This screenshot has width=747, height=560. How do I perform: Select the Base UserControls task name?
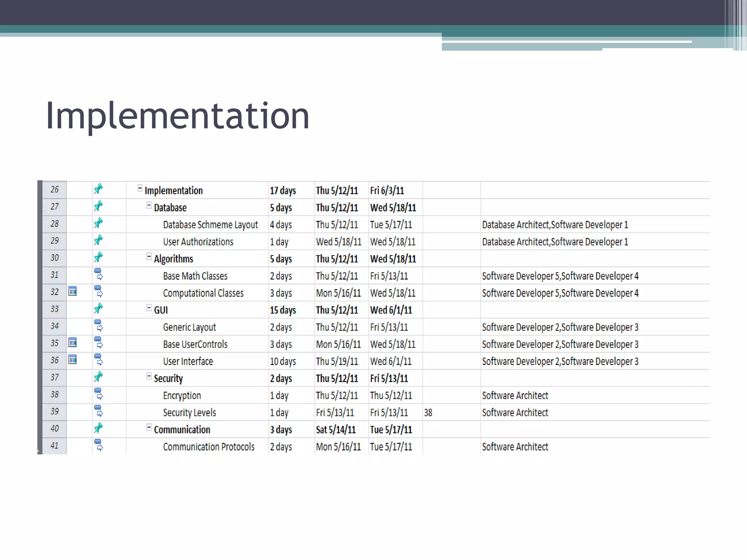[x=195, y=344]
